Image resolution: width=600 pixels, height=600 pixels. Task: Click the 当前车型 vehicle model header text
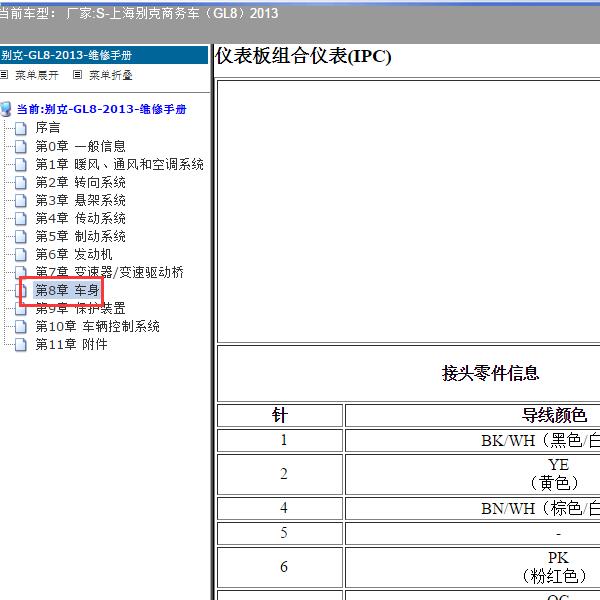click(x=139, y=14)
